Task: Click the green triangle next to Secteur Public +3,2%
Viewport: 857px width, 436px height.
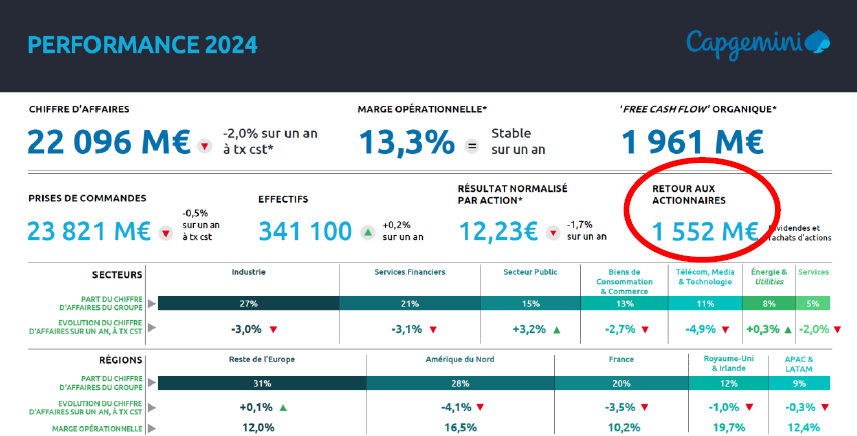Action: (x=556, y=328)
